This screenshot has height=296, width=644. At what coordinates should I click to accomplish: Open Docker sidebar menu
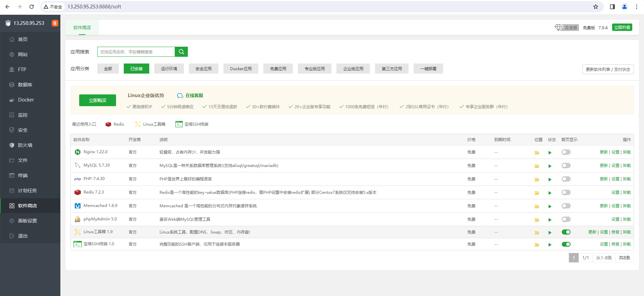tap(30, 100)
